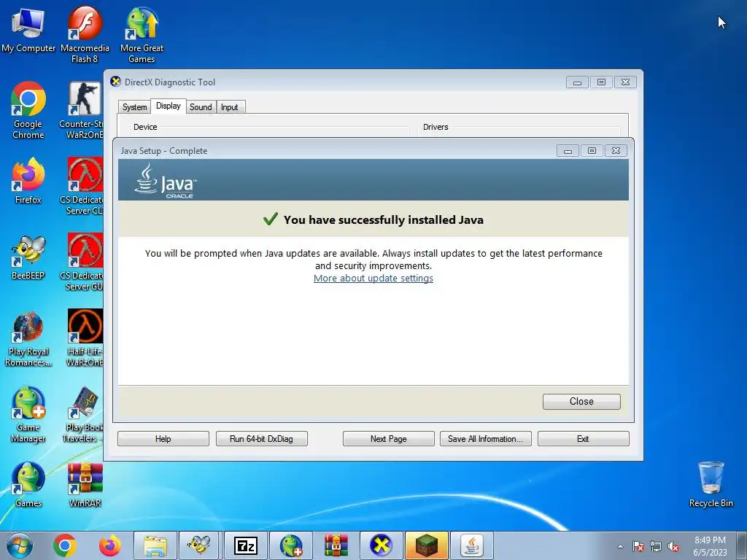Open Google Chrome desktop shortcut
This screenshot has width=747, height=560.
coord(28,109)
